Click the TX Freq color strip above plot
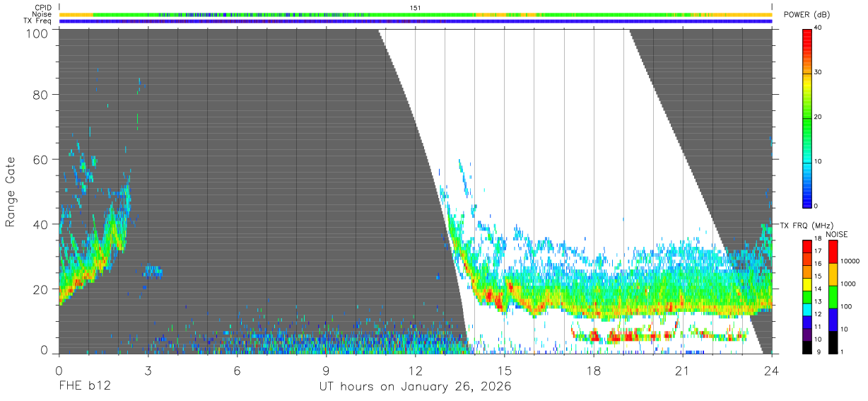This screenshot has height=401, width=868. 415,21
